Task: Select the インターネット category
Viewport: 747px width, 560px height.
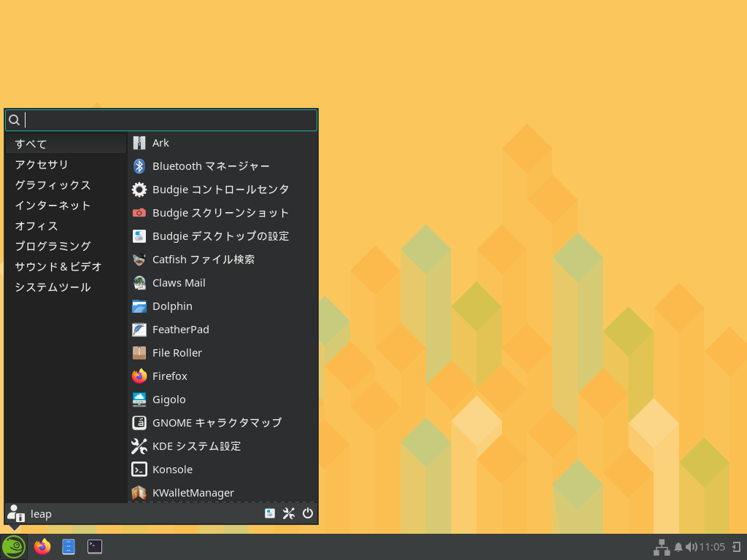Action: [x=53, y=206]
